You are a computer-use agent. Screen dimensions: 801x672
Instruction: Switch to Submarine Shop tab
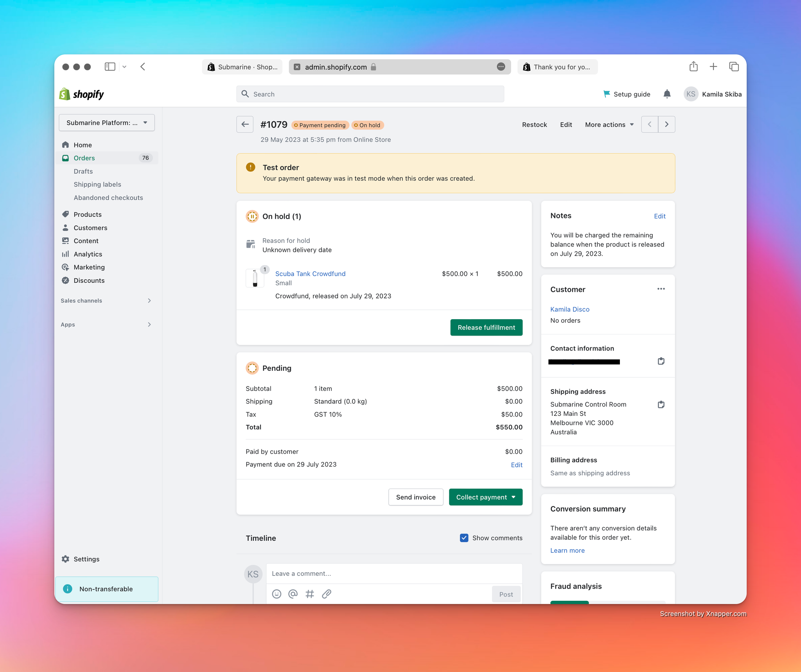[x=242, y=67]
